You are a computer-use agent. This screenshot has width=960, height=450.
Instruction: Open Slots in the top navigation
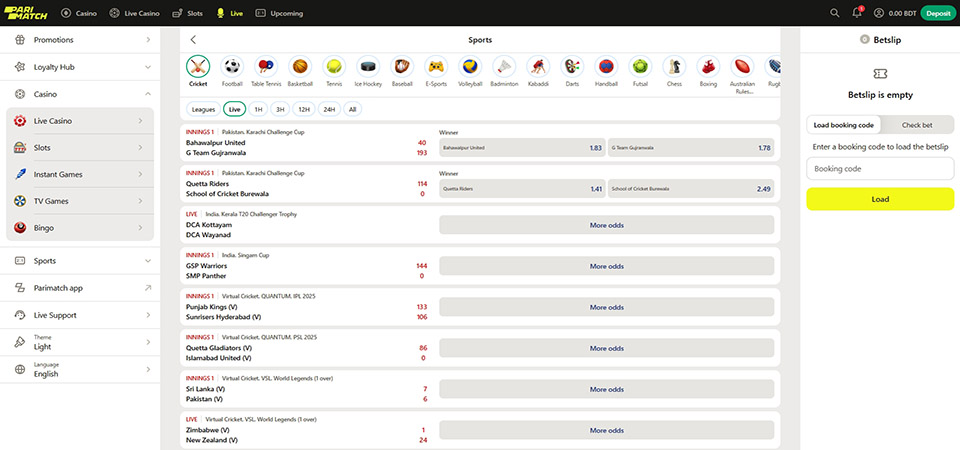click(187, 13)
